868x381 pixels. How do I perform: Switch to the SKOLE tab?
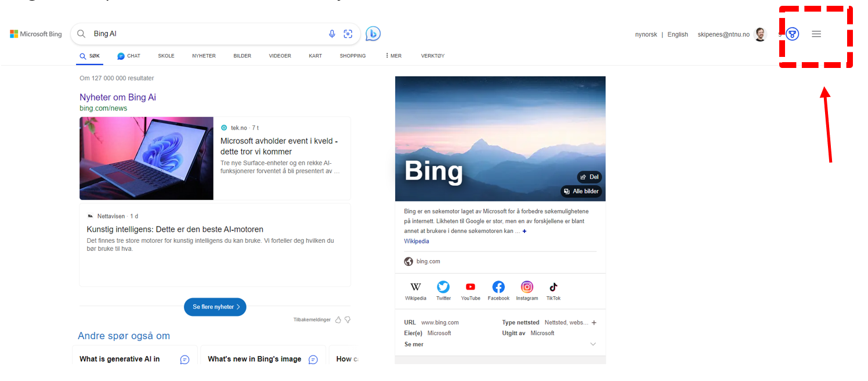(x=166, y=56)
